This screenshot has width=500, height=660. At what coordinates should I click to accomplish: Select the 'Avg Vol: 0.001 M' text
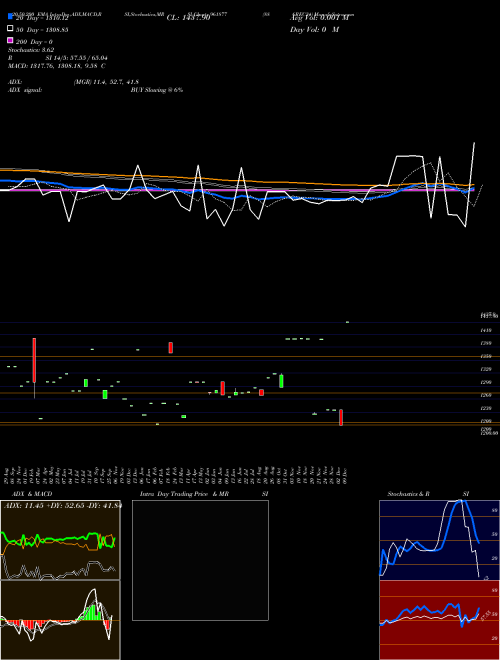click(319, 18)
